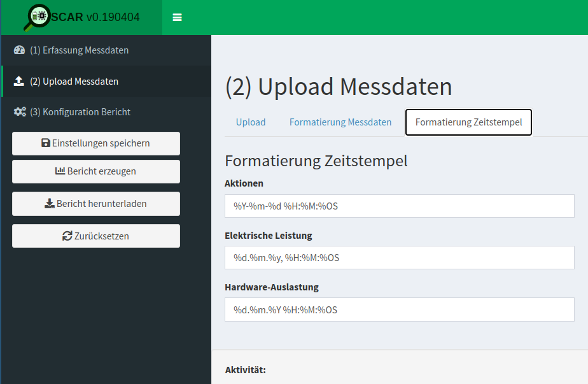Click the upload icon beside Upload Messdaten

coord(18,81)
